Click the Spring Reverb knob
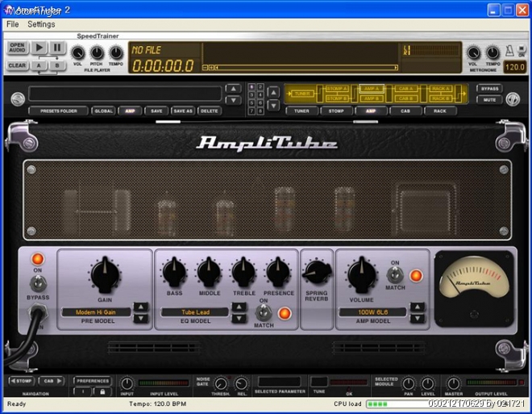This screenshot has width=532, height=414. pos(317,274)
